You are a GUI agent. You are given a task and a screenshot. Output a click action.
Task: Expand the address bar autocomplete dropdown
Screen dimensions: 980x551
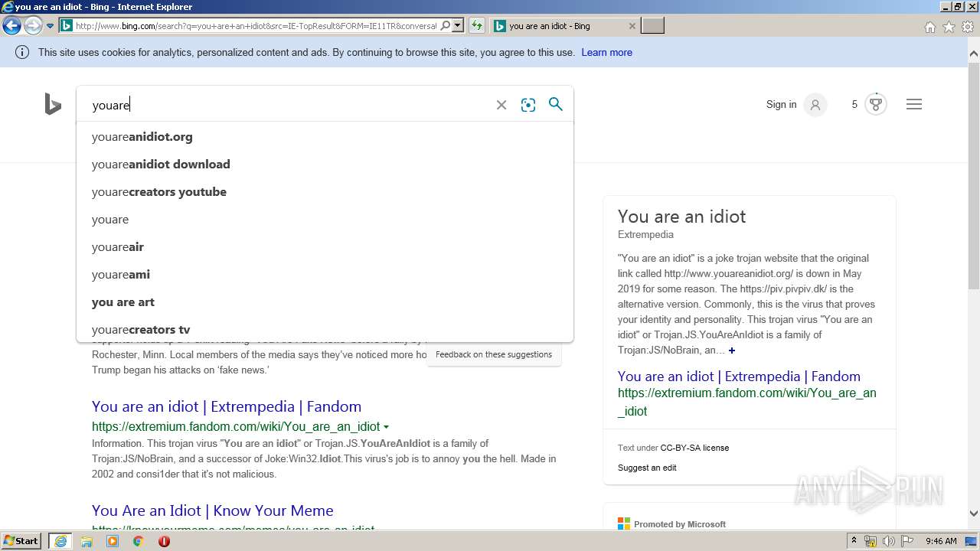[458, 26]
